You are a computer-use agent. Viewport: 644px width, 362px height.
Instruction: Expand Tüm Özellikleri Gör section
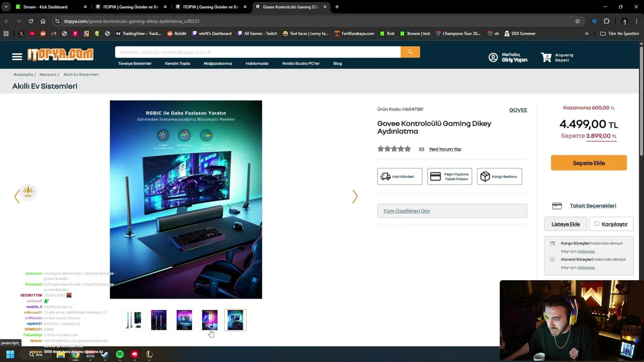[x=452, y=211]
